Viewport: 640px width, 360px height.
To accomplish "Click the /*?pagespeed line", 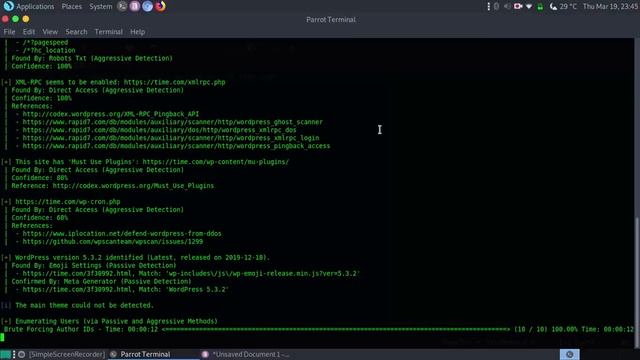I will [45, 42].
